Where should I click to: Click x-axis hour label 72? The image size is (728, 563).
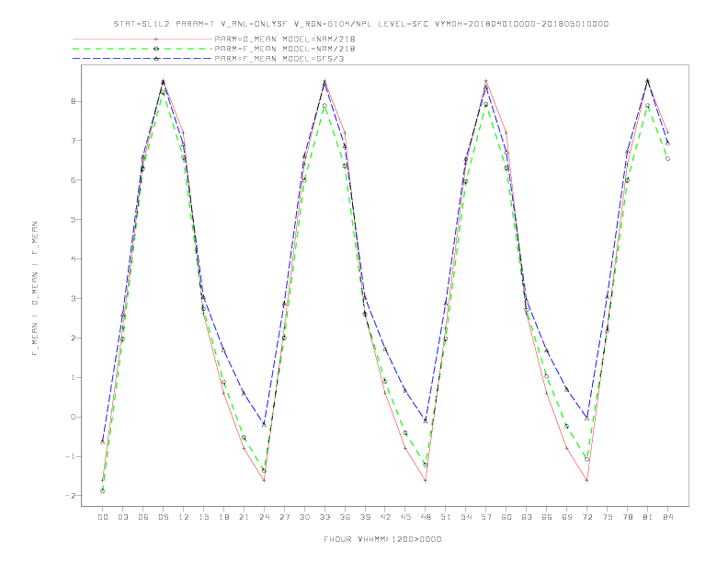tap(586, 517)
